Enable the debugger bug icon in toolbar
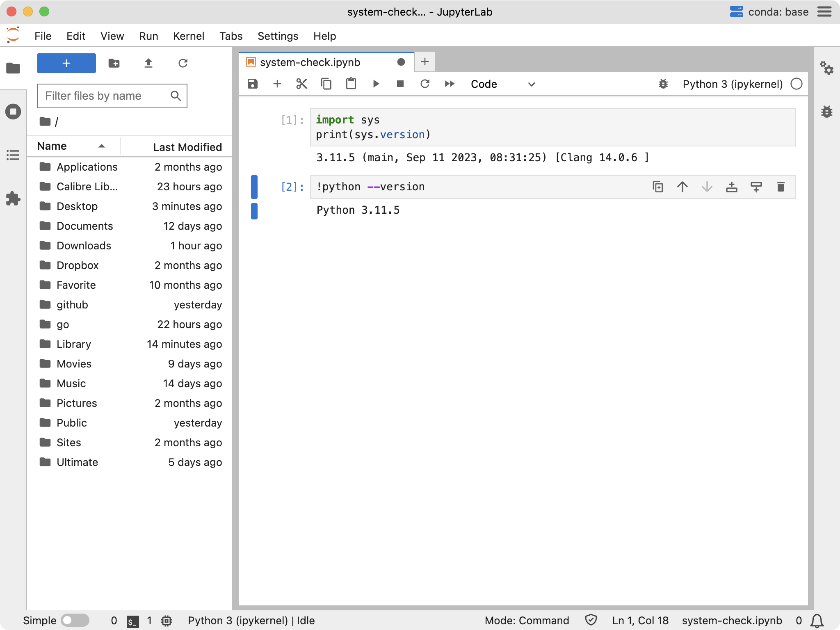Screen dimensions: 840x630 (x=663, y=84)
